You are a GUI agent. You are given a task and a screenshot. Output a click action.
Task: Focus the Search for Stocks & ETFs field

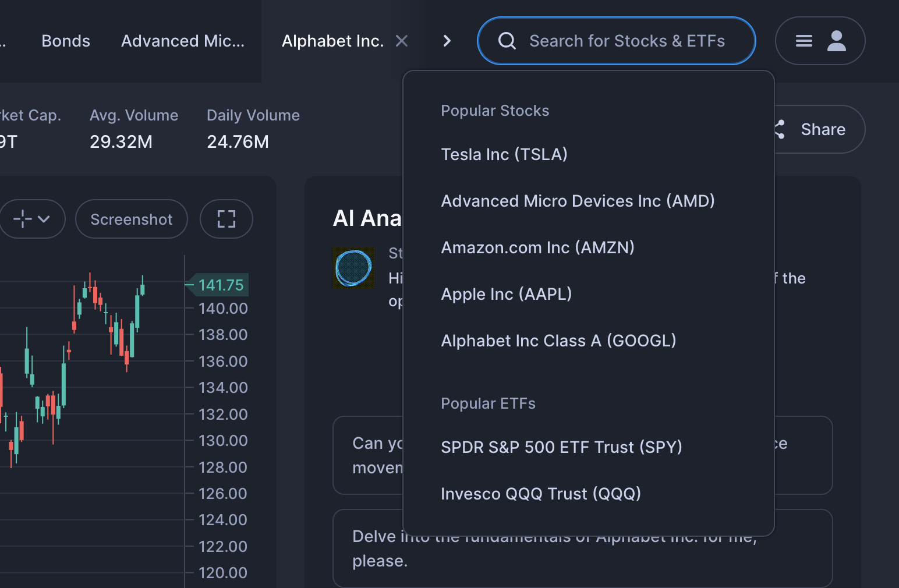(x=617, y=41)
